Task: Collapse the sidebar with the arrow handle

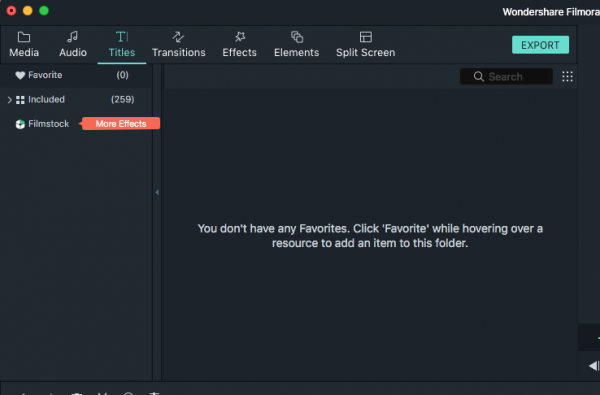Action: [x=157, y=192]
